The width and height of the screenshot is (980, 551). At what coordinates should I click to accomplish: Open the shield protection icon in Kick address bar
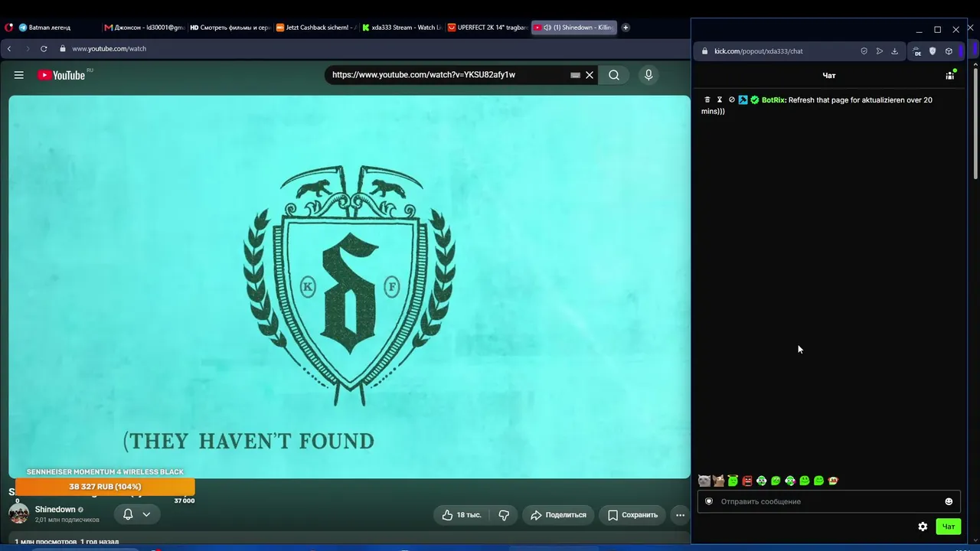pyautogui.click(x=864, y=51)
